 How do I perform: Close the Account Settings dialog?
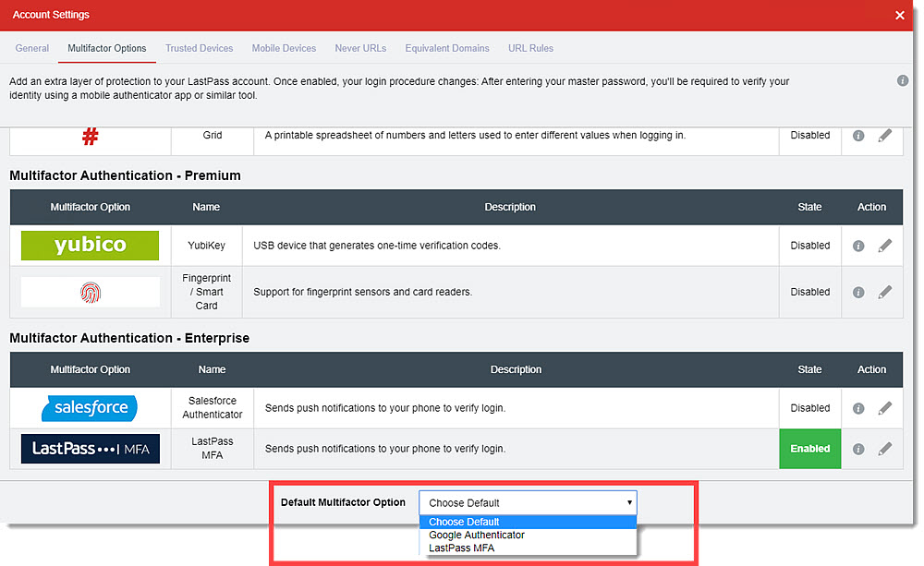[899, 16]
